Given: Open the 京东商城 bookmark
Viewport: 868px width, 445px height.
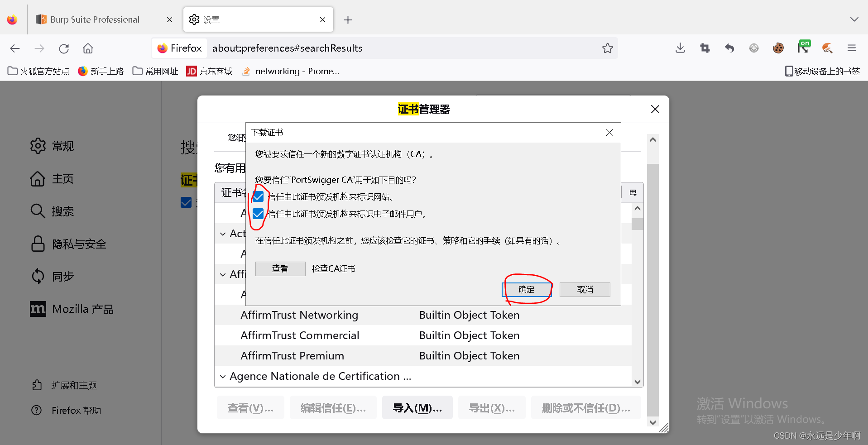Looking at the screenshot, I should (210, 71).
